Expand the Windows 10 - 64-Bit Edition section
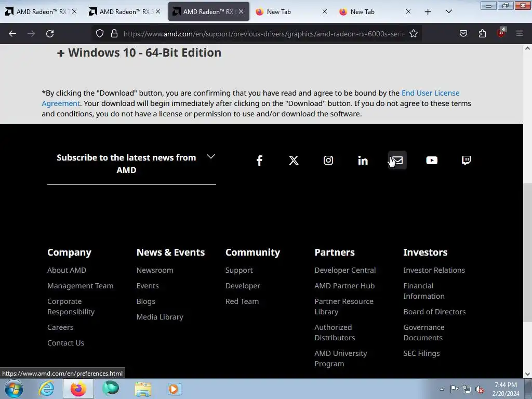 pos(139,52)
